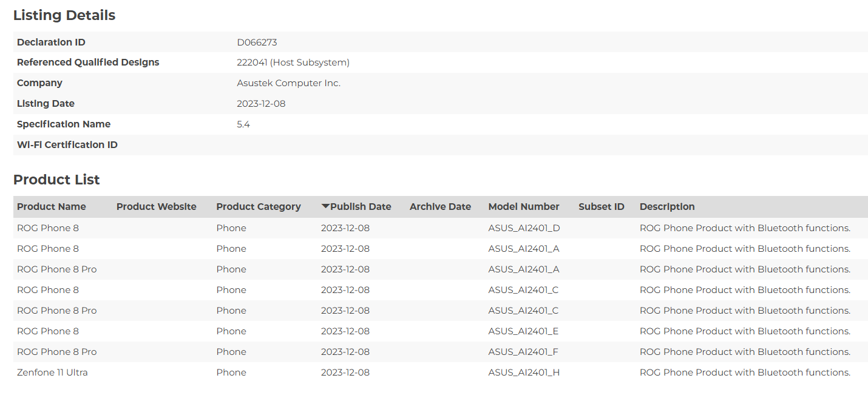Click the Publish Date column header text
This screenshot has width=868, height=398.
pyautogui.click(x=361, y=207)
